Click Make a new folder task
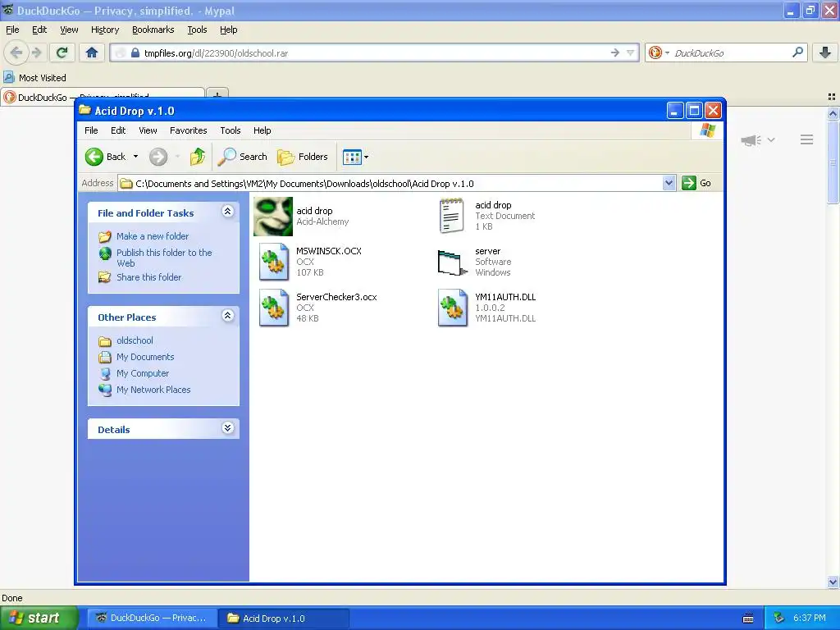The image size is (840, 630). tap(153, 236)
